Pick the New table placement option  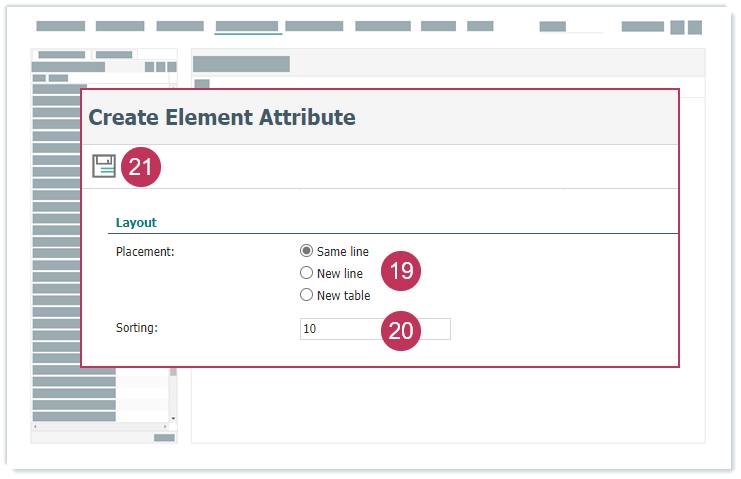307,295
